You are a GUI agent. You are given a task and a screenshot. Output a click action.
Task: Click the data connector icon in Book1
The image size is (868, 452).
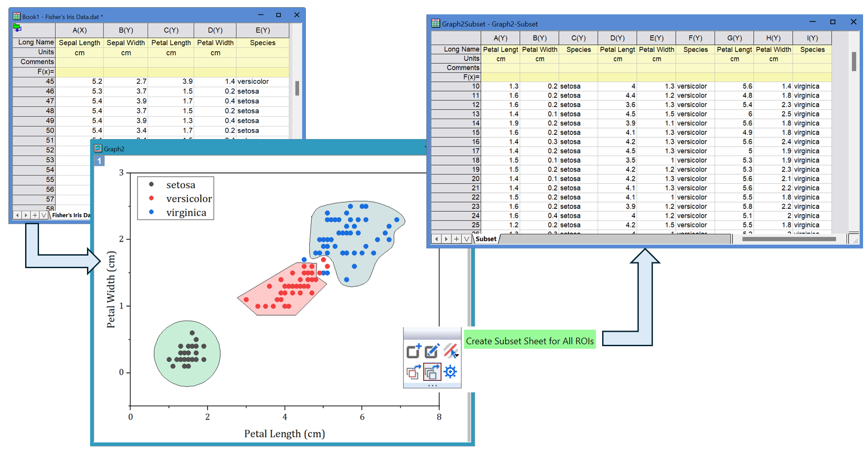pyautogui.click(x=17, y=28)
